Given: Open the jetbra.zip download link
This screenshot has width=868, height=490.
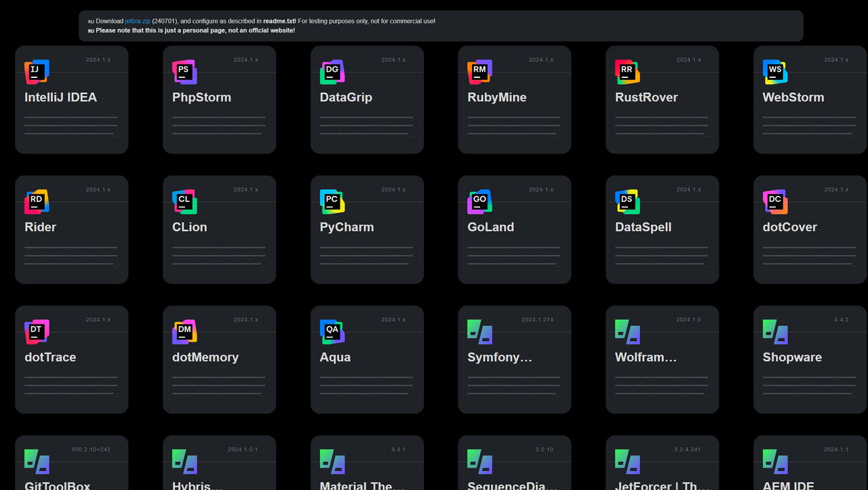Looking at the screenshot, I should [x=138, y=21].
